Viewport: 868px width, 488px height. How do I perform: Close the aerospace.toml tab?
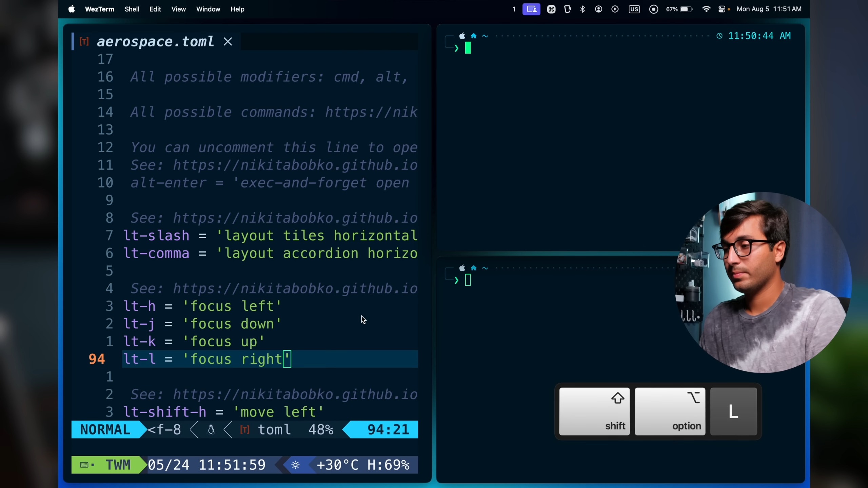coord(228,42)
